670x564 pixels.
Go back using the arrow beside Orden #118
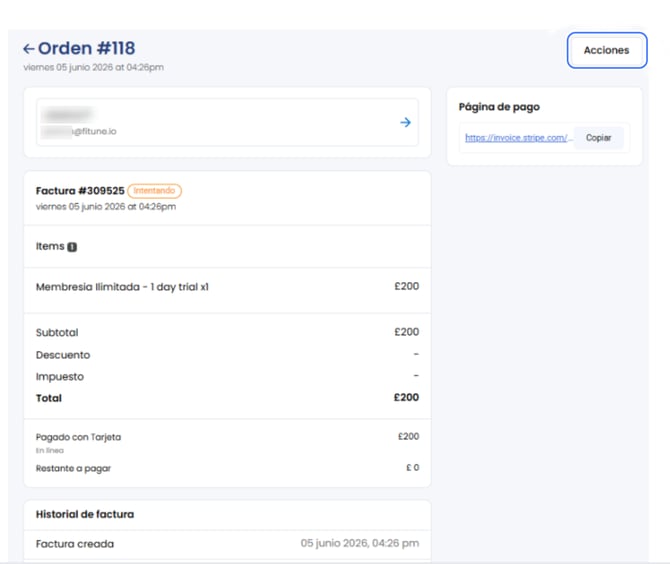(29, 49)
